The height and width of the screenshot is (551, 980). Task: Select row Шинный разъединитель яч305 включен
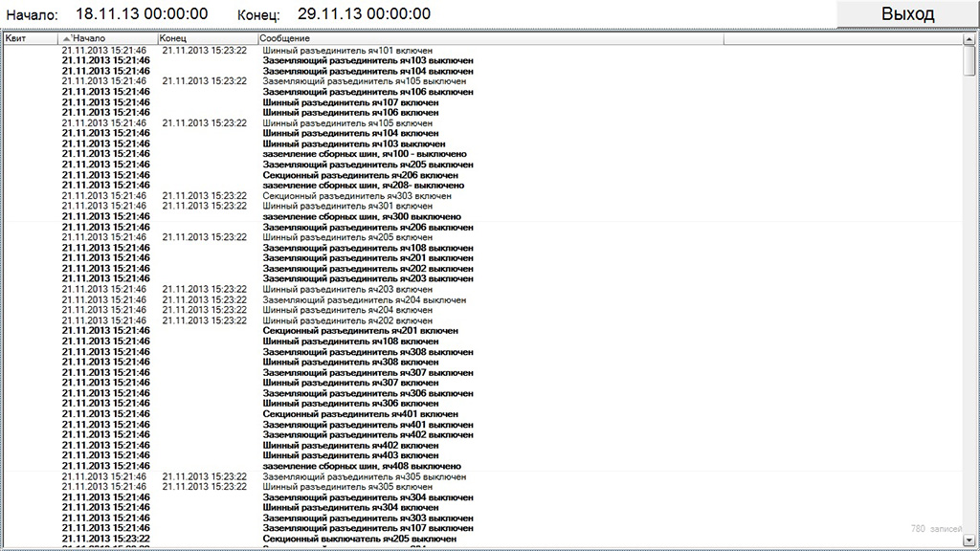pos(482,487)
